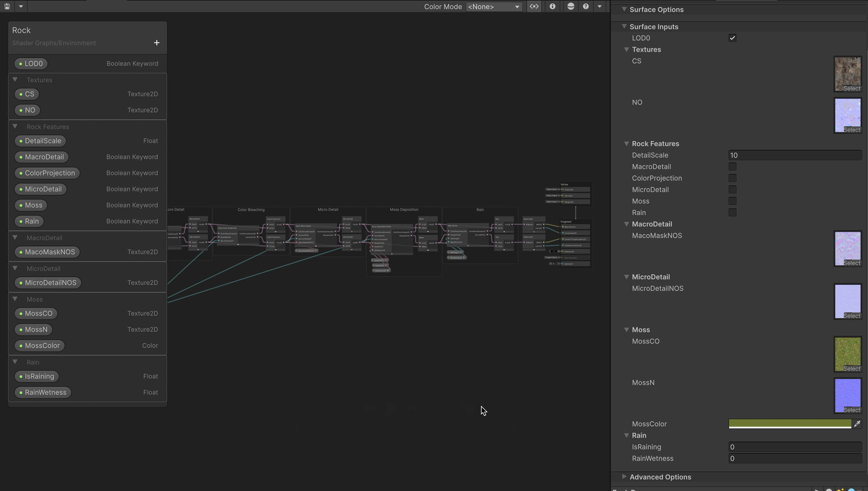Image resolution: width=868 pixels, height=491 pixels.
Task: Open the help question mark icon
Action: click(586, 6)
